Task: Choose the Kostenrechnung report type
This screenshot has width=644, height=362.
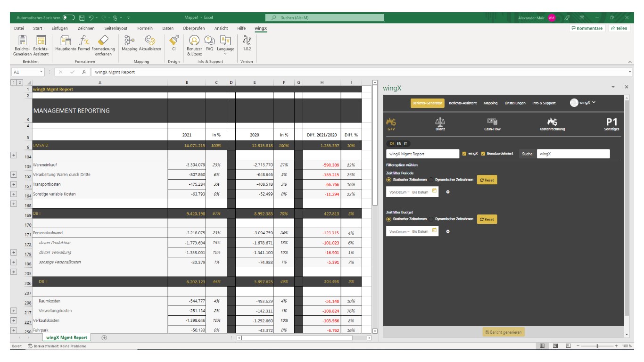Action: tap(552, 124)
